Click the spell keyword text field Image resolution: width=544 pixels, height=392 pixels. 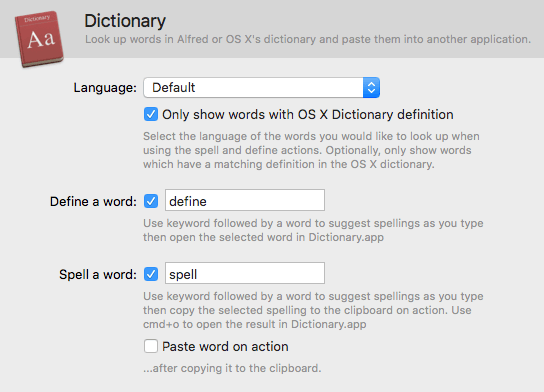point(245,273)
